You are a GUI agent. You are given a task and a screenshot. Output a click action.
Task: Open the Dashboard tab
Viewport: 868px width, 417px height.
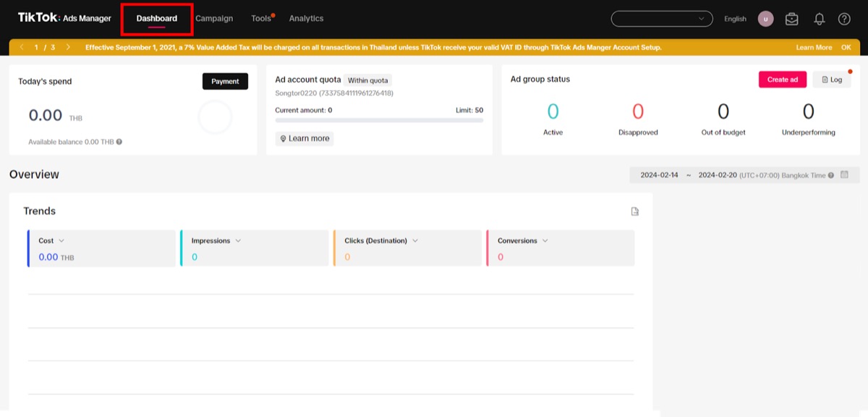[157, 19]
